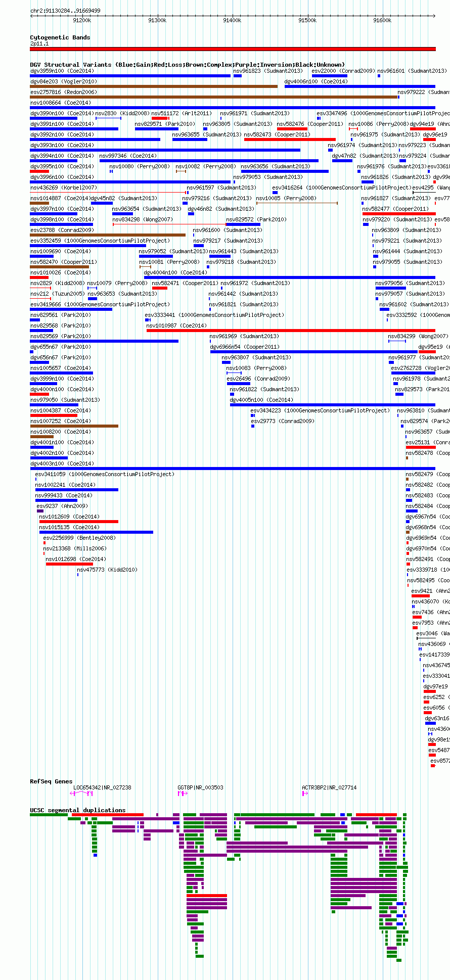Click variant dgv4003n100 (Coe2014) label

pyautogui.click(x=62, y=463)
